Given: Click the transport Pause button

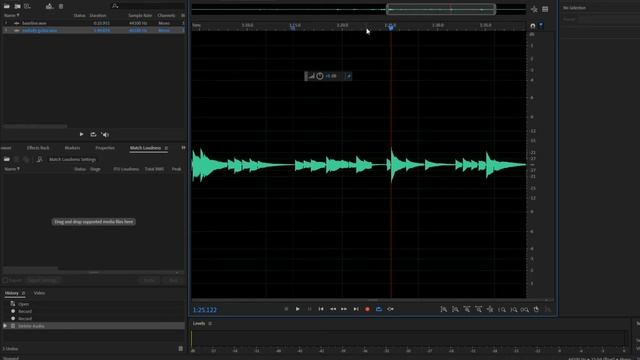Looking at the screenshot, I should click(x=309, y=309).
